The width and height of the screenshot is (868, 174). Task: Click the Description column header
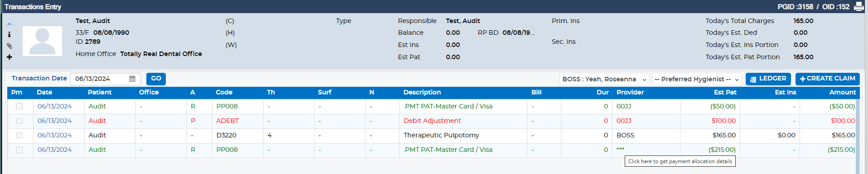(422, 92)
